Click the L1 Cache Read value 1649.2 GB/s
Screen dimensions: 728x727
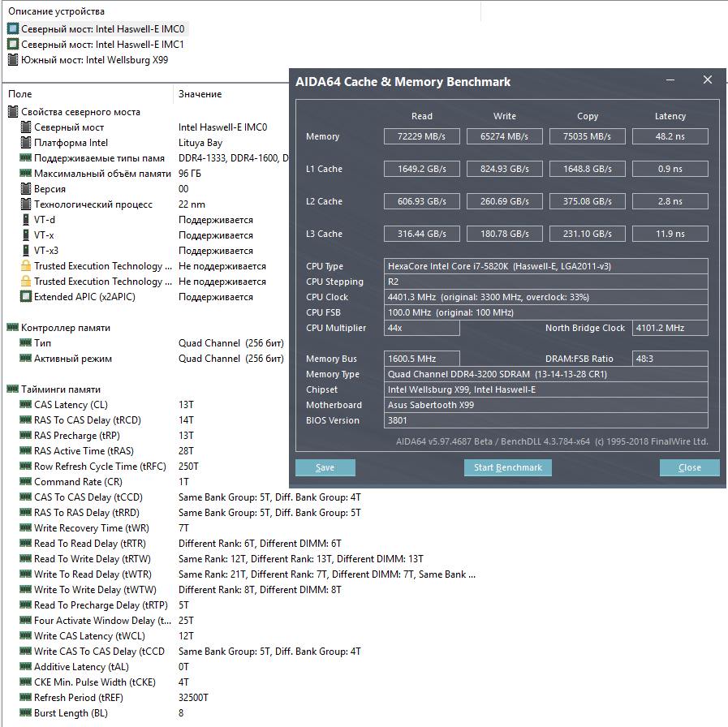[x=421, y=169]
